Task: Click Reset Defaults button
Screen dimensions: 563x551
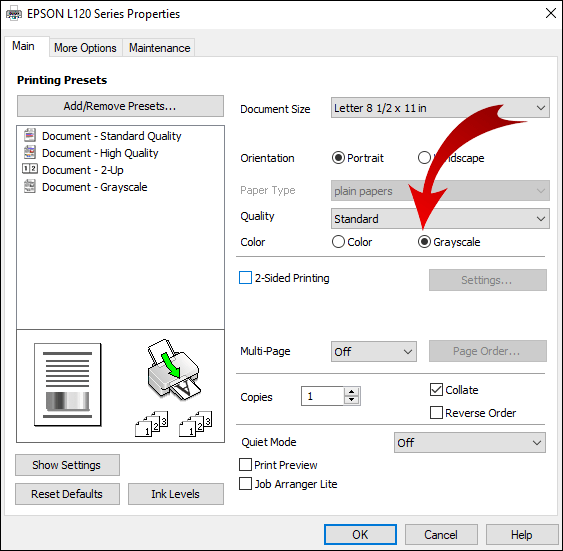Action: [67, 494]
